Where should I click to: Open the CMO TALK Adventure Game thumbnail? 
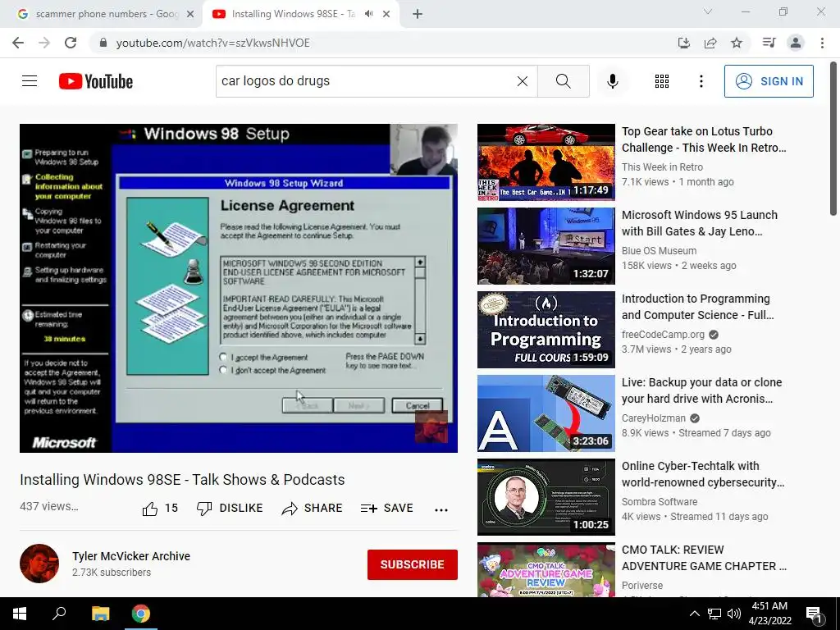[x=546, y=569]
